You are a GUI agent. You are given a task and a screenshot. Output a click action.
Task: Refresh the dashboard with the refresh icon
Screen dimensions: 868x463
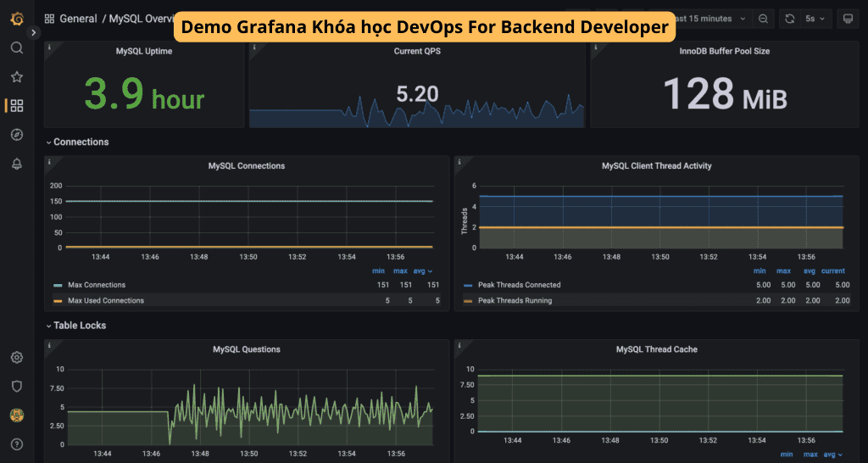(790, 19)
